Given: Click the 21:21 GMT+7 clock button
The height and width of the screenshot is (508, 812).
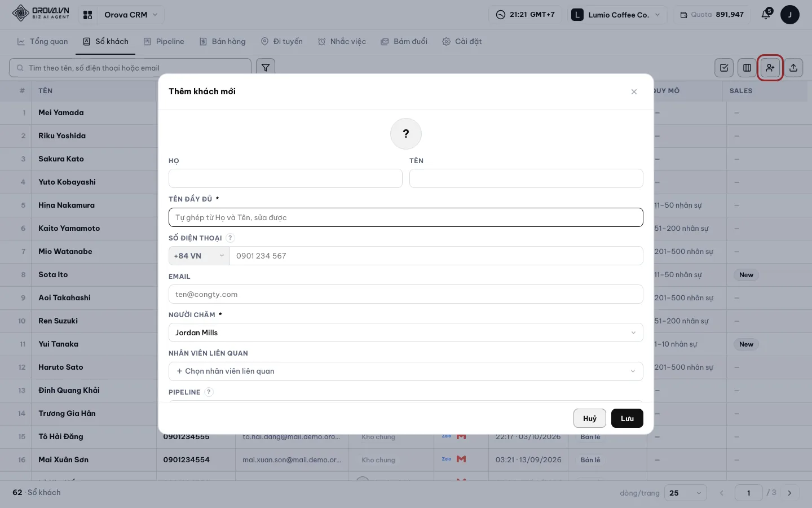Looking at the screenshot, I should [x=525, y=15].
